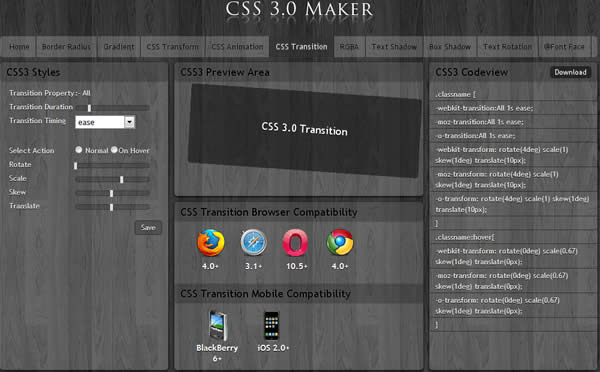Open the RGBA tab
The height and width of the screenshot is (372, 600).
[x=349, y=47]
